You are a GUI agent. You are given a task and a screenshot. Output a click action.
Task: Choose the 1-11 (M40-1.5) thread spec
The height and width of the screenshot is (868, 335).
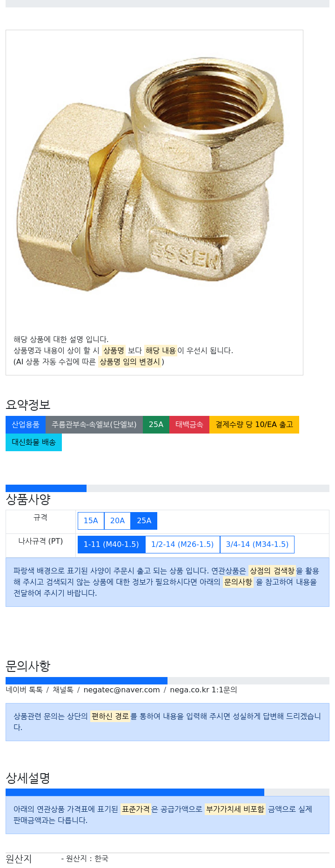(111, 545)
